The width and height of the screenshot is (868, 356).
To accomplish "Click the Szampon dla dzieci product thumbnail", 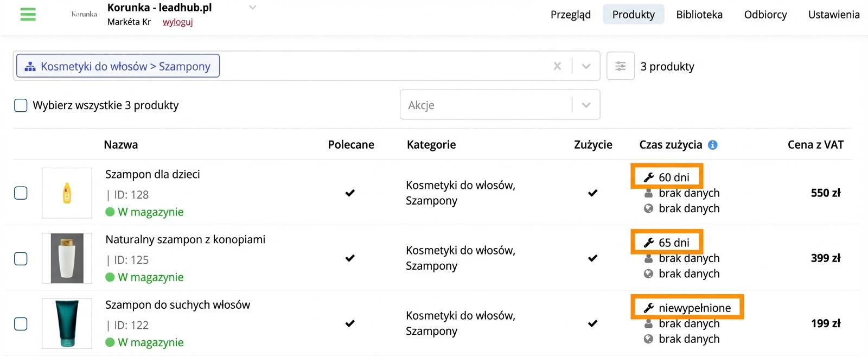I will point(67,193).
